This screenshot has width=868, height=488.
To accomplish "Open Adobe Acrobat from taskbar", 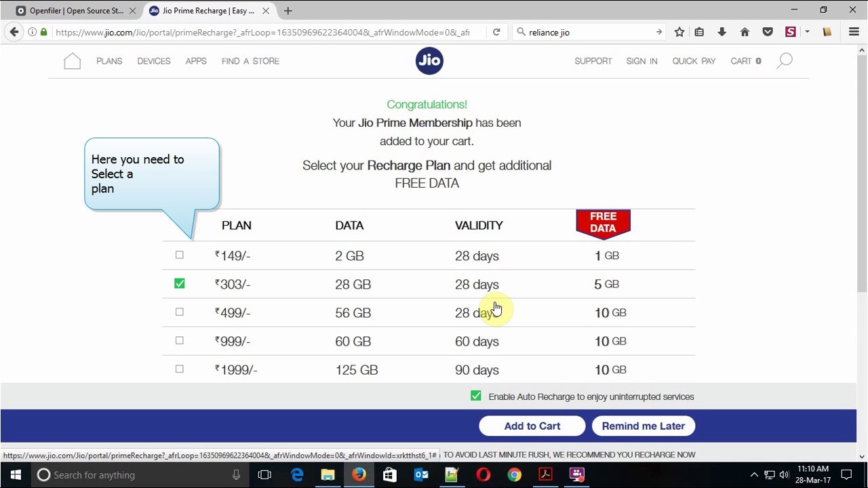I will tap(545, 474).
